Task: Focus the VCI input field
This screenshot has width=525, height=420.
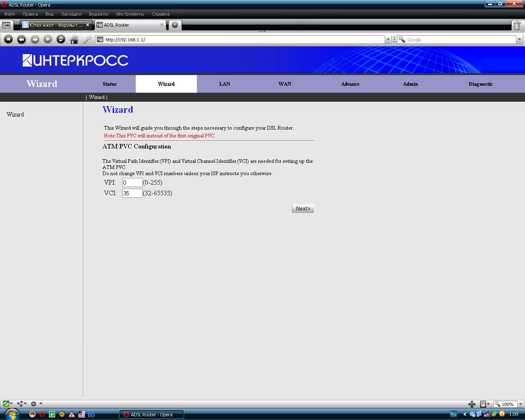Action: coord(132,193)
